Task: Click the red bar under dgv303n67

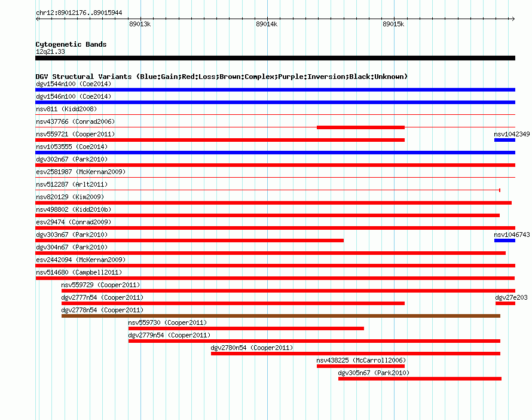Action: point(189,241)
